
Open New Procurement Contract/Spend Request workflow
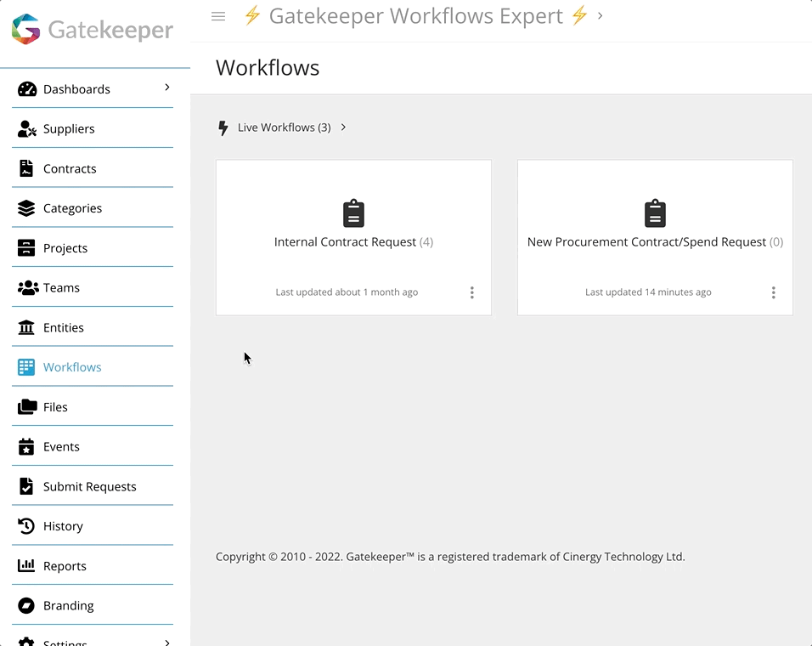tap(655, 237)
